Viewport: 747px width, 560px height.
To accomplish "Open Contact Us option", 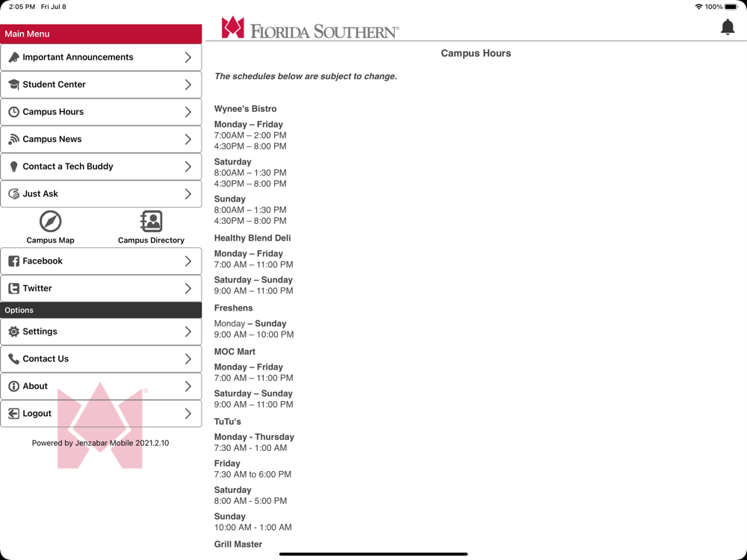I will click(101, 358).
